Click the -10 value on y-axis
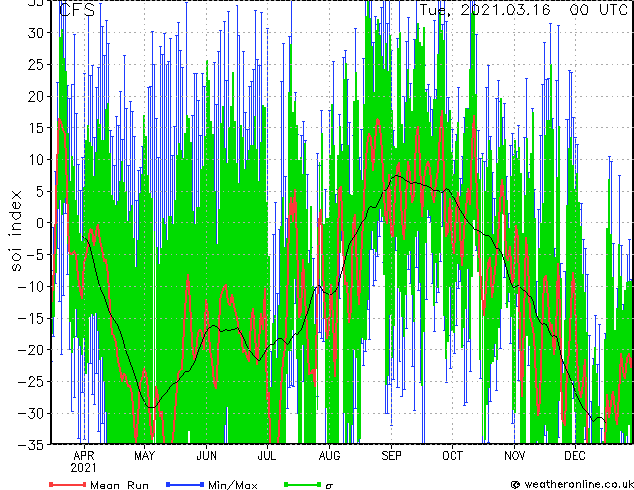Image resolution: width=634 pixels, height=490 pixels. pyautogui.click(x=31, y=286)
